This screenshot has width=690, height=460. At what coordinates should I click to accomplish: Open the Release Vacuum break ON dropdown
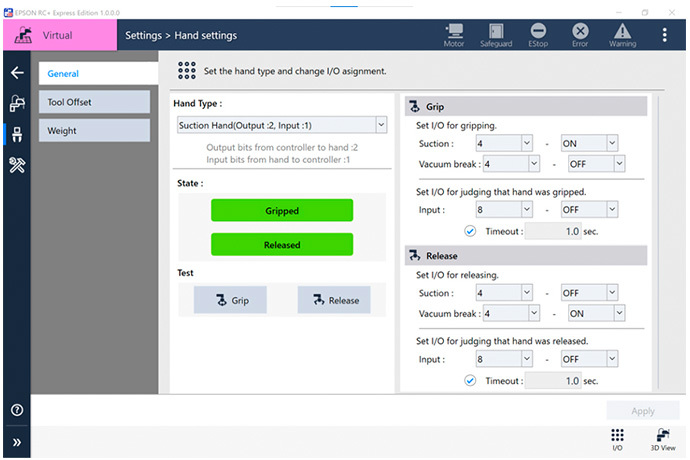(x=596, y=313)
